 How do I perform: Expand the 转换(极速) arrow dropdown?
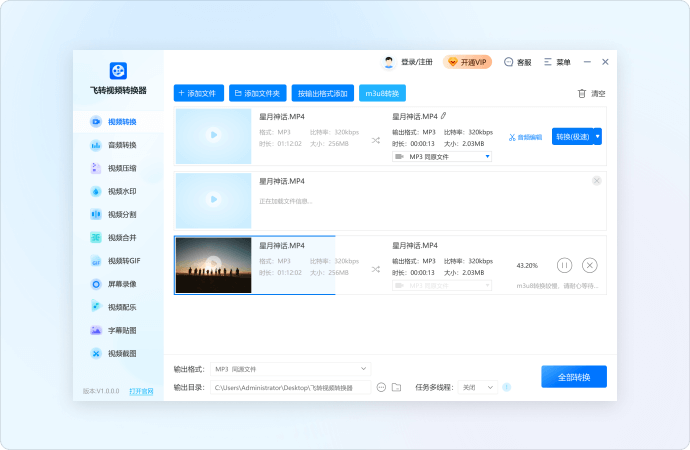click(x=598, y=136)
